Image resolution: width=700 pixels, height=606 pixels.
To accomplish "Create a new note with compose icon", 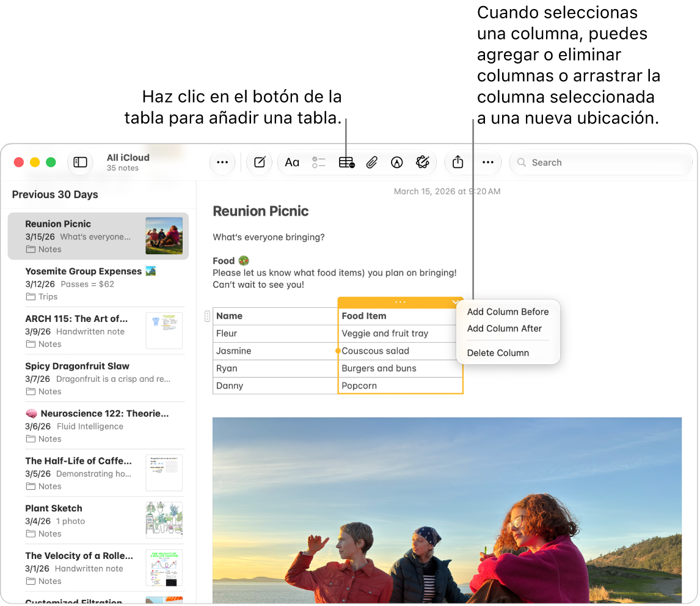I will [260, 162].
